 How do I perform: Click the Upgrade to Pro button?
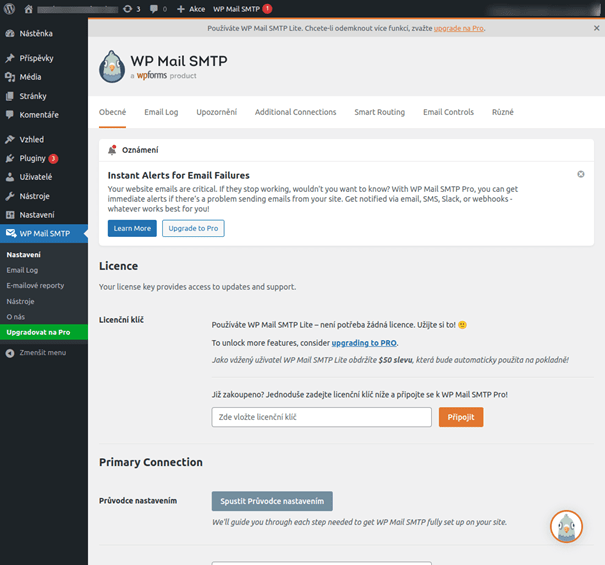click(193, 228)
